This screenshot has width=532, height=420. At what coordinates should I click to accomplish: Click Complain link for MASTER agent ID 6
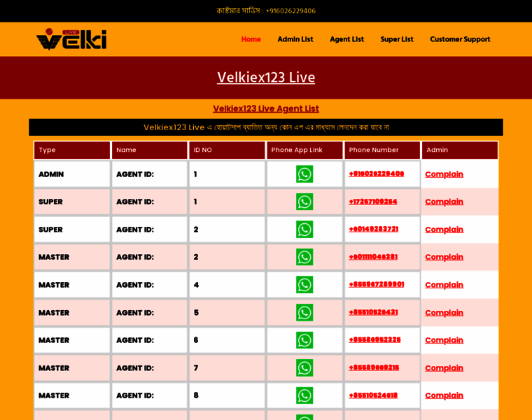[444, 340]
